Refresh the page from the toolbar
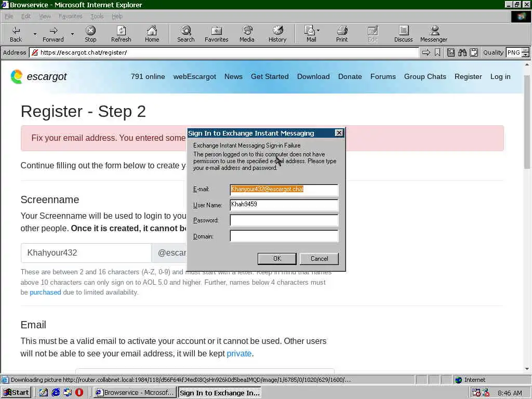 (121, 34)
